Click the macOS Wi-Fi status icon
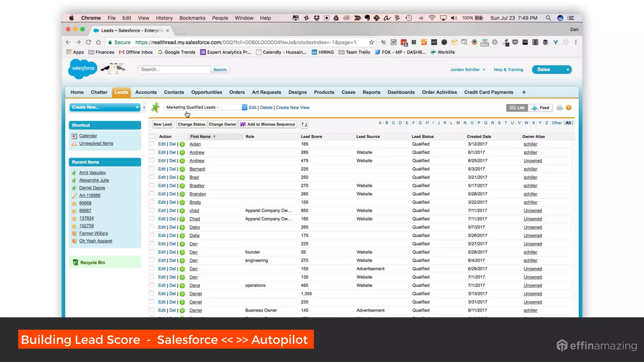The height and width of the screenshot is (362, 644). 432,18
